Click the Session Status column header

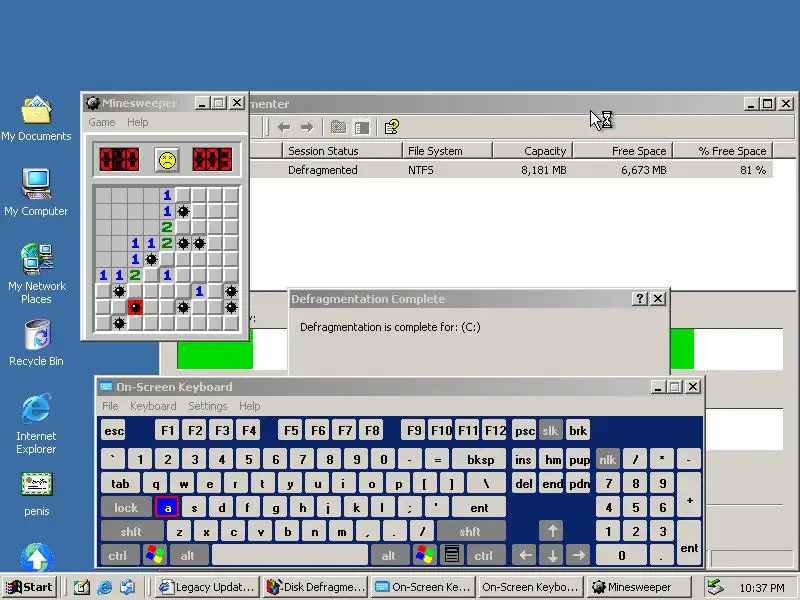[x=342, y=151]
